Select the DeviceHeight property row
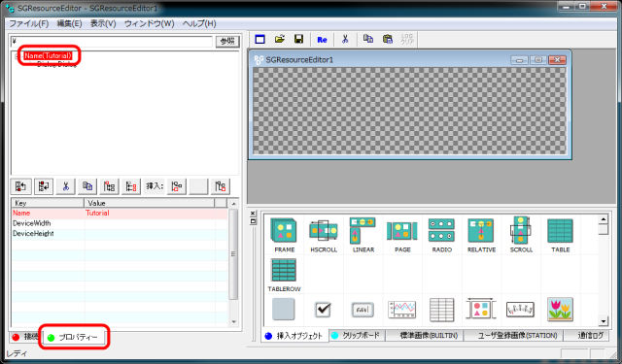Image resolution: width=622 pixels, height=364 pixels. coord(119,234)
